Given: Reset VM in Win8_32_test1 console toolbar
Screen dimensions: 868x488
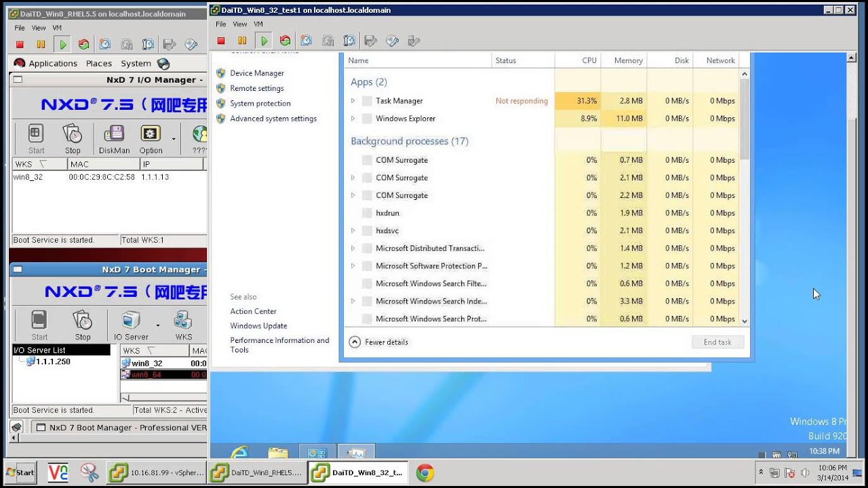Looking at the screenshot, I should tap(285, 41).
